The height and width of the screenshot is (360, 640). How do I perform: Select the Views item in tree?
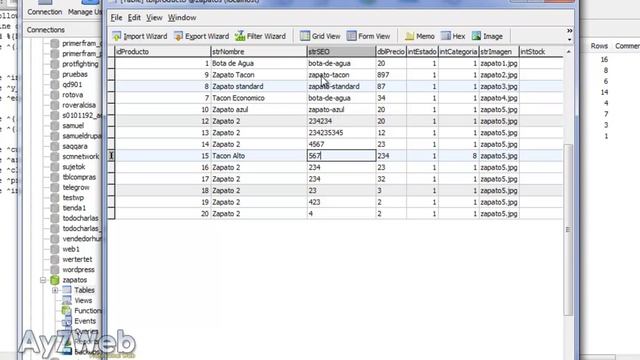[x=83, y=300]
